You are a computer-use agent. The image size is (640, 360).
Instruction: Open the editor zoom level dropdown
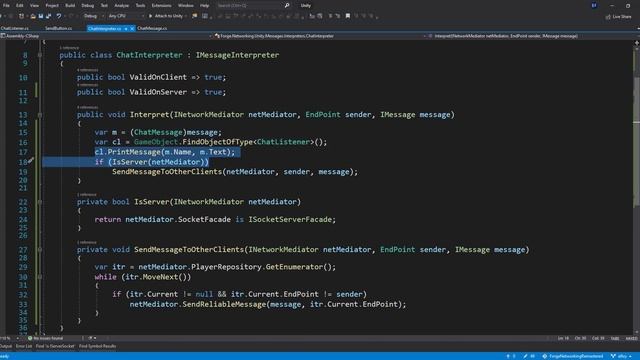pyautogui.click(x=10, y=338)
